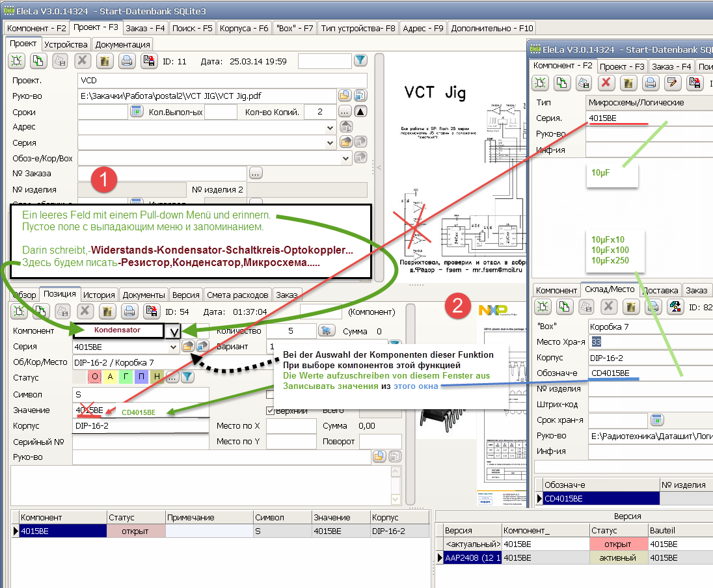Create new project record in project toolbar

click(17, 60)
